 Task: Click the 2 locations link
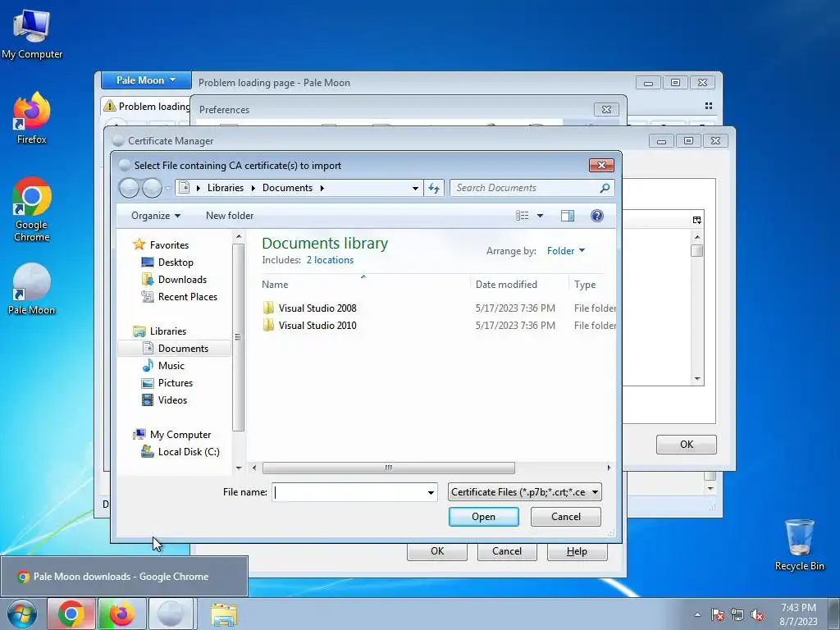coord(330,260)
